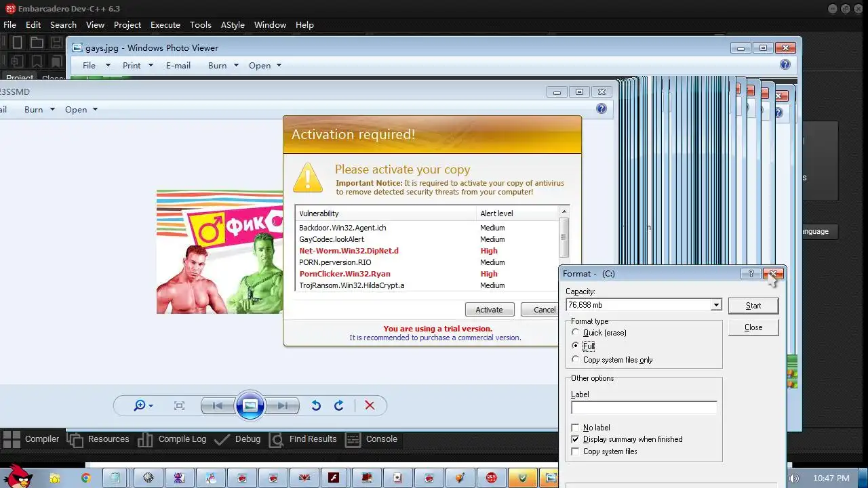
Task: Open the Tools menu in Dev-C++
Action: pos(200,24)
